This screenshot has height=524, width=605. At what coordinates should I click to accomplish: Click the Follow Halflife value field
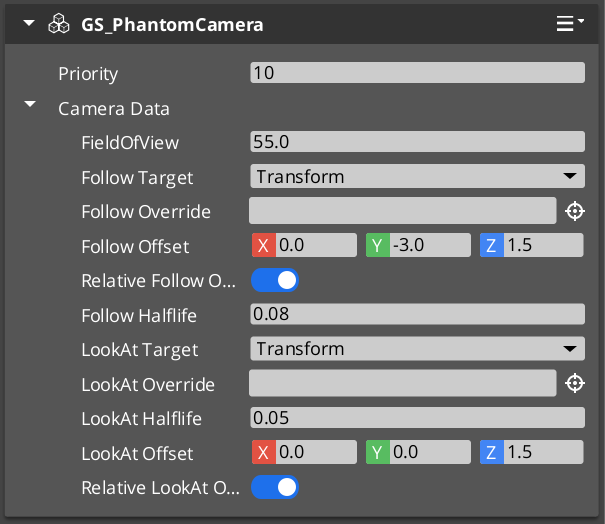click(416, 315)
